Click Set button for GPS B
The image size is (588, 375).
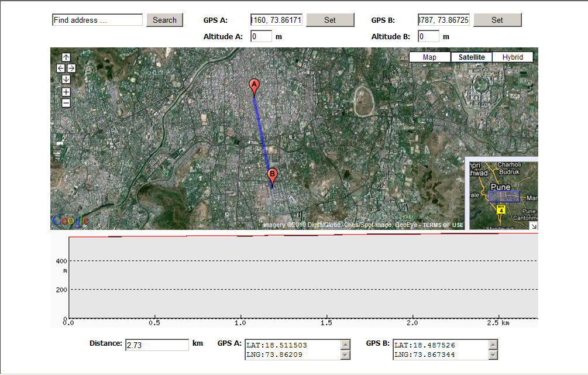[x=497, y=20]
